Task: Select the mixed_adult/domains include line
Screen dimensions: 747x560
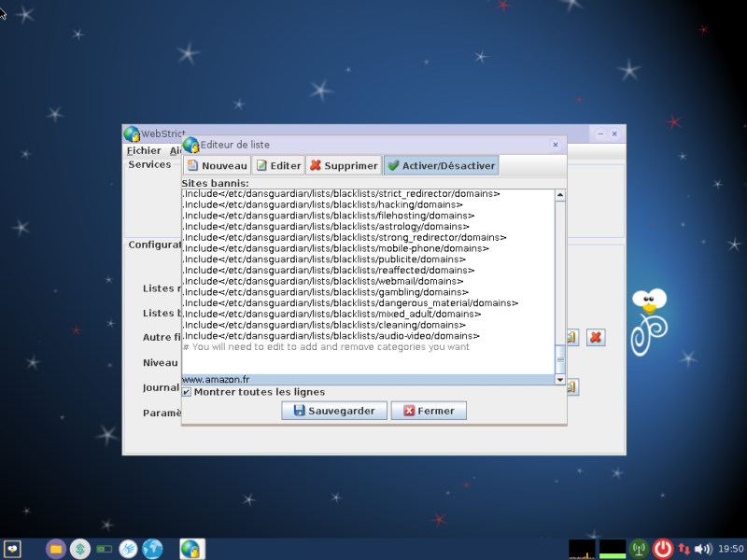Action: (368, 315)
